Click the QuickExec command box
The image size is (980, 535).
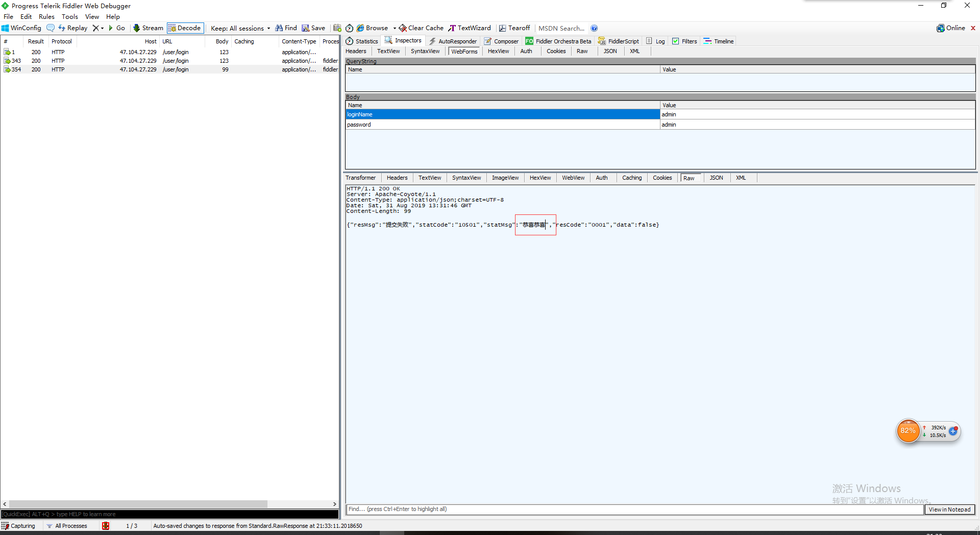(x=169, y=514)
